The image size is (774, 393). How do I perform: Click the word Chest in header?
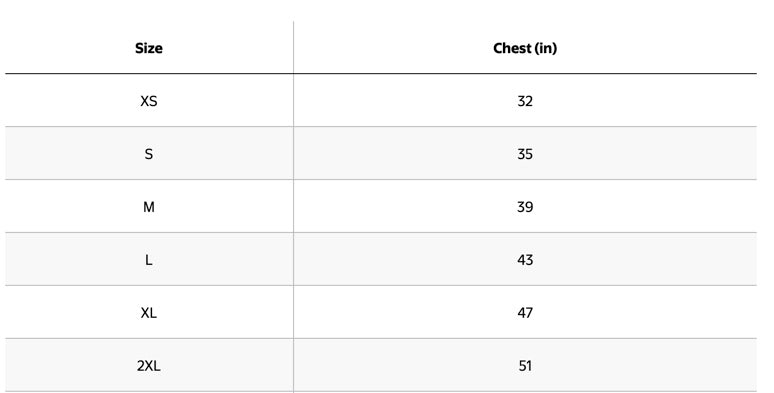tap(512, 48)
